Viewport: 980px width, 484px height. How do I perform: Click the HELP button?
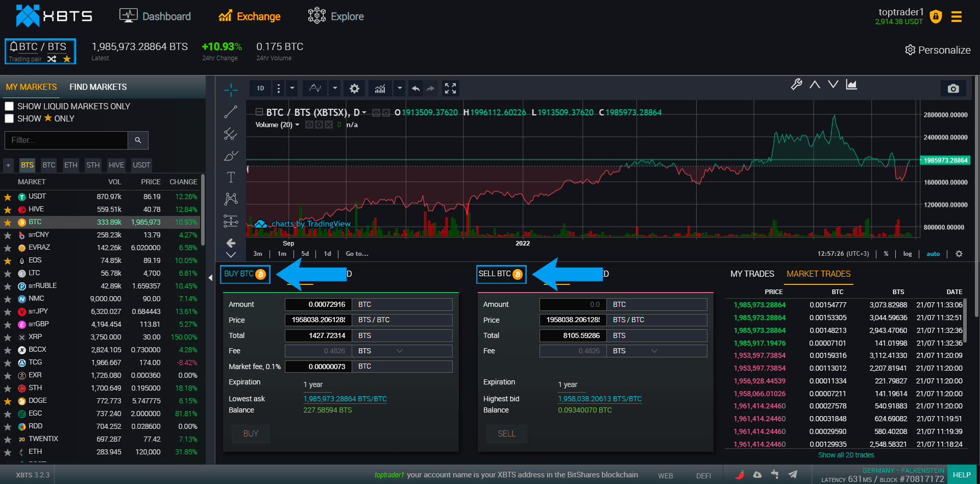(962, 475)
